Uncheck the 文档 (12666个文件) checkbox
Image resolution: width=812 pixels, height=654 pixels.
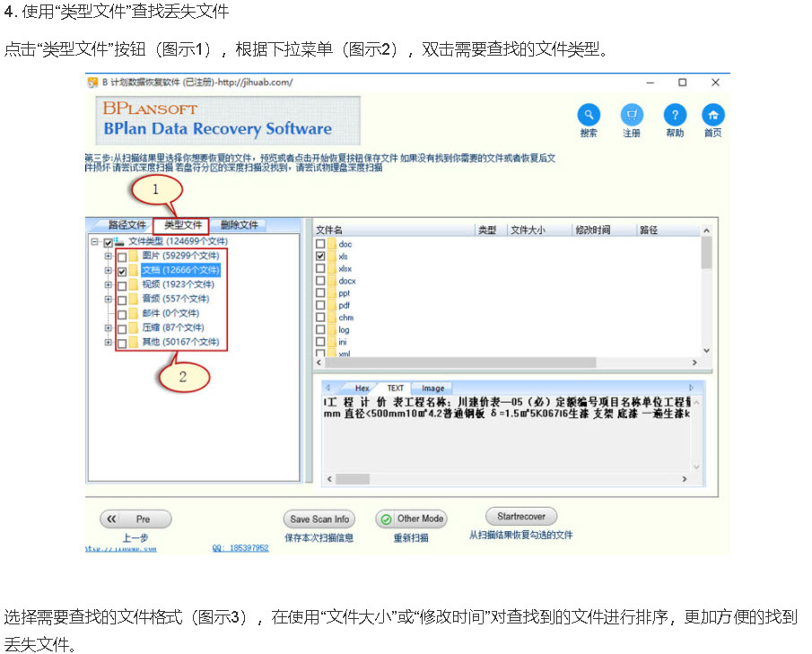[x=122, y=271]
